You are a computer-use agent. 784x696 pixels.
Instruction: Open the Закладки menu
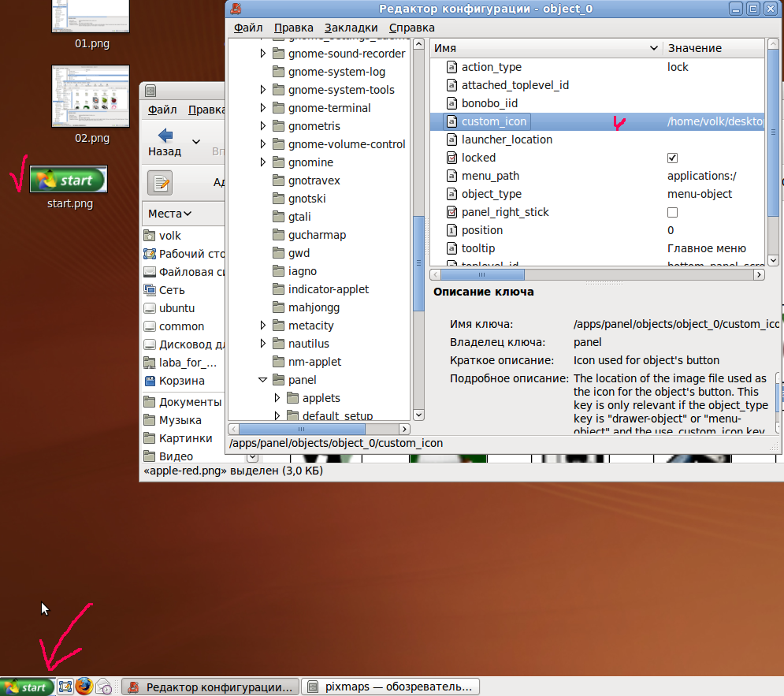pos(351,28)
